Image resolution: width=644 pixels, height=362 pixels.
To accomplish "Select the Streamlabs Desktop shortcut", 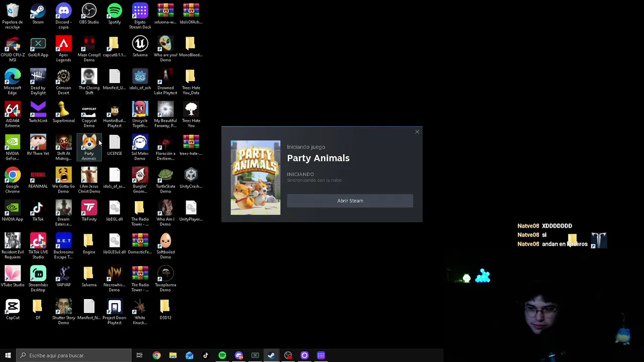I will coord(38,279).
